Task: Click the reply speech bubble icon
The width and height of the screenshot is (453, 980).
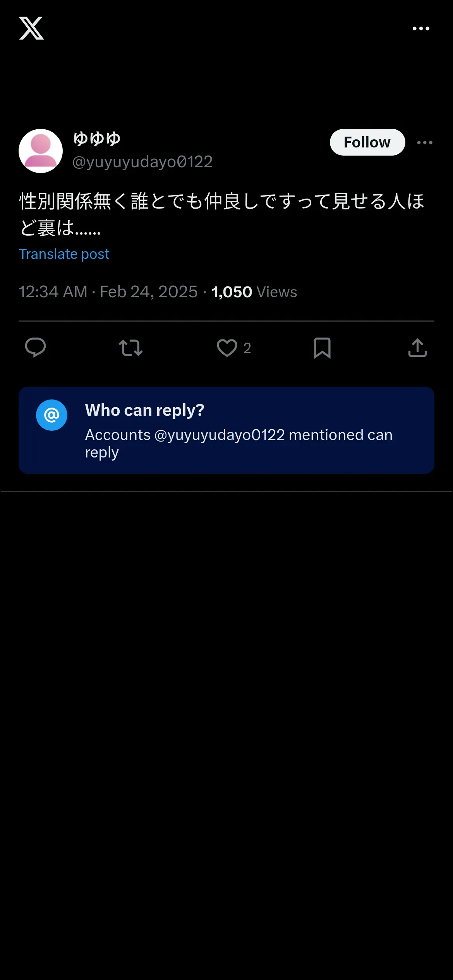Action: click(x=35, y=347)
